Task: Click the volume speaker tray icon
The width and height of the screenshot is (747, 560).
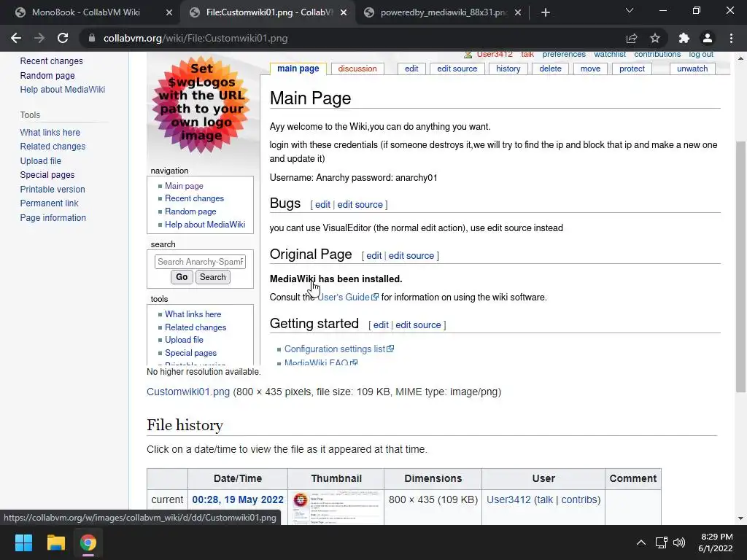Action: (679, 542)
